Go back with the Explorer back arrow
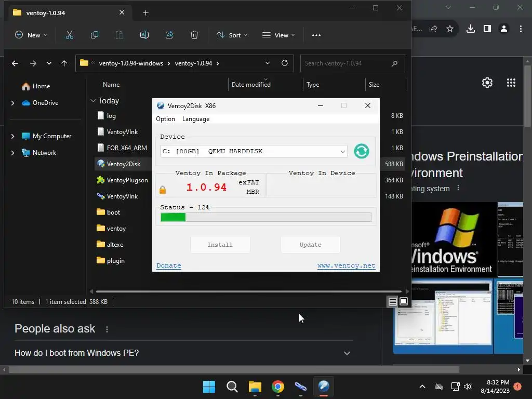The width and height of the screenshot is (532, 399). tap(15, 63)
